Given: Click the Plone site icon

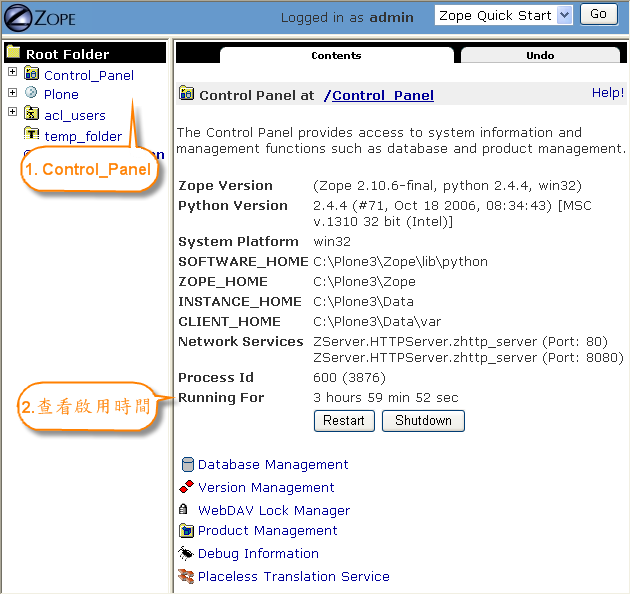Looking at the screenshot, I should [x=31, y=93].
